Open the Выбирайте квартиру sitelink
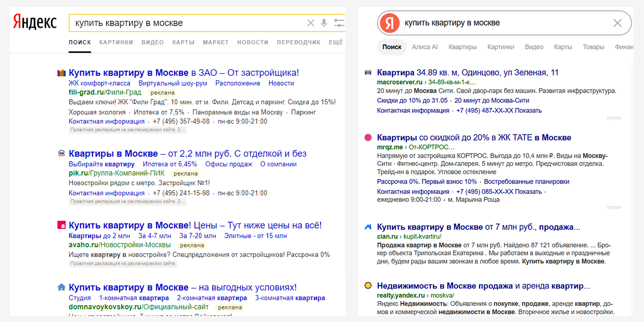Screen dimensions: 644x322 (102, 164)
